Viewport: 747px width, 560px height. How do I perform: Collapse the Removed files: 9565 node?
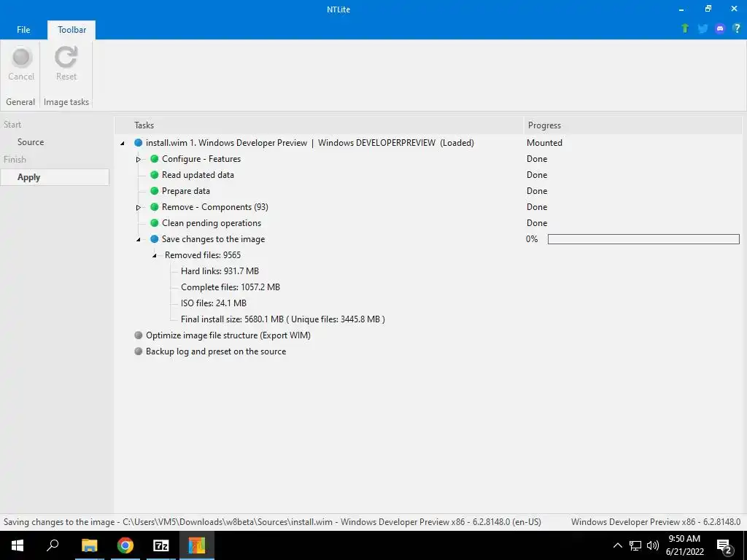tap(155, 255)
